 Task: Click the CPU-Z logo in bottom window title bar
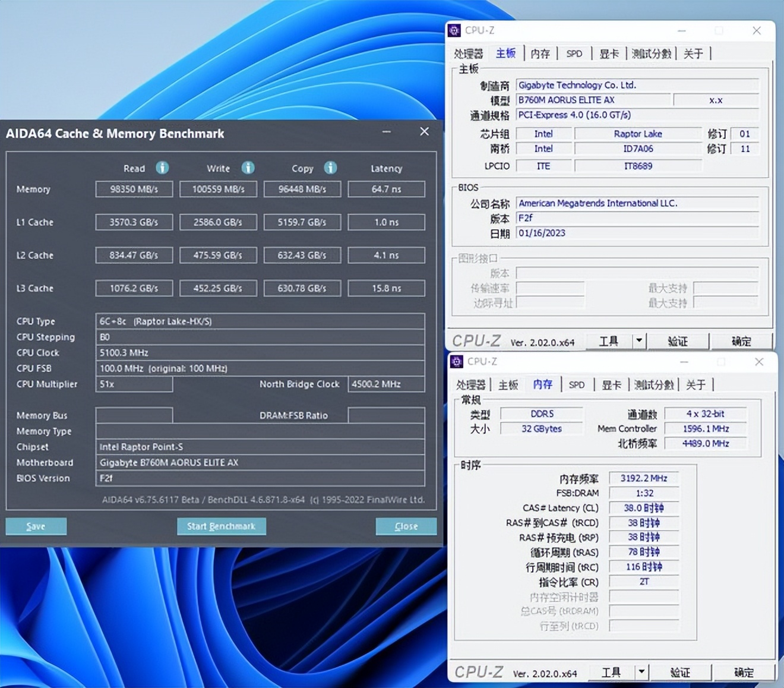[457, 361]
